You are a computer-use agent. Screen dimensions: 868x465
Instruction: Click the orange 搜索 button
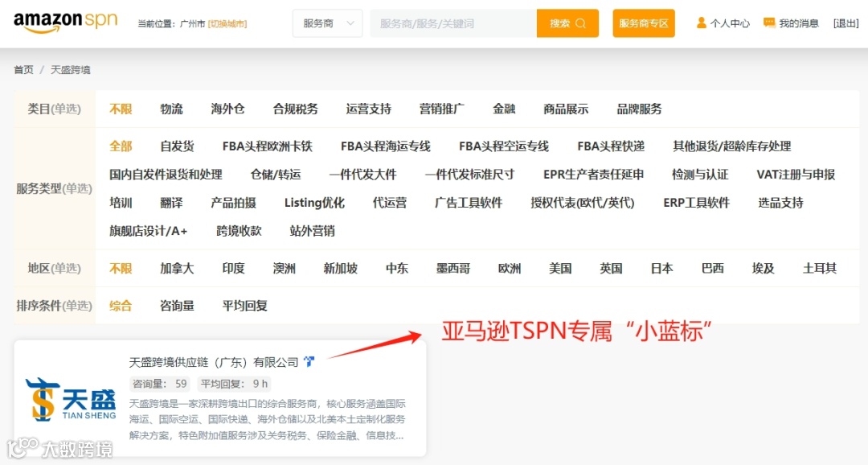point(567,23)
